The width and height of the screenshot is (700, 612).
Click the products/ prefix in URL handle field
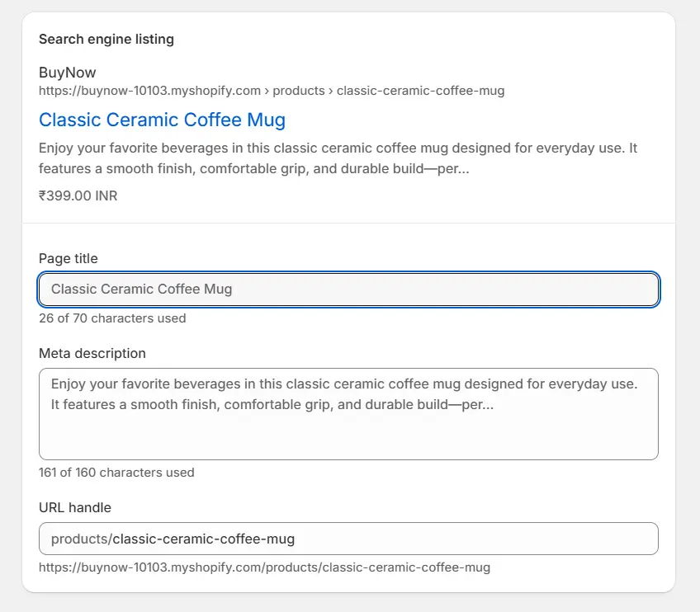click(81, 539)
